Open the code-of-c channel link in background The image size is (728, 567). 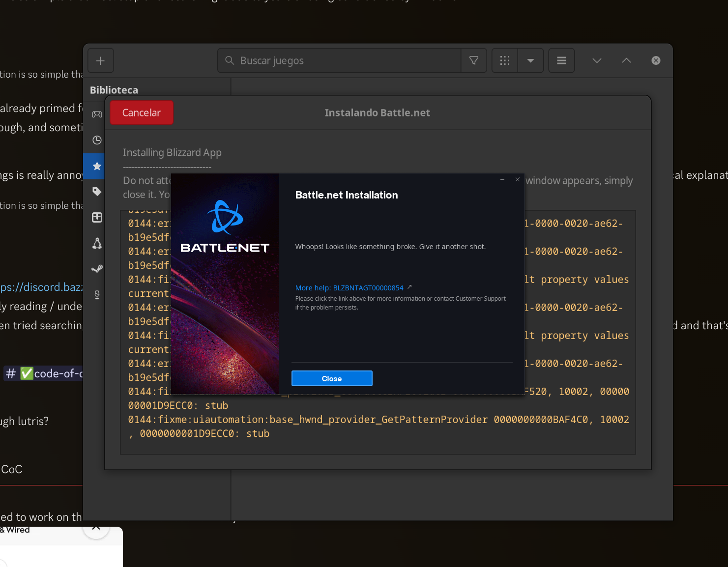click(x=44, y=373)
